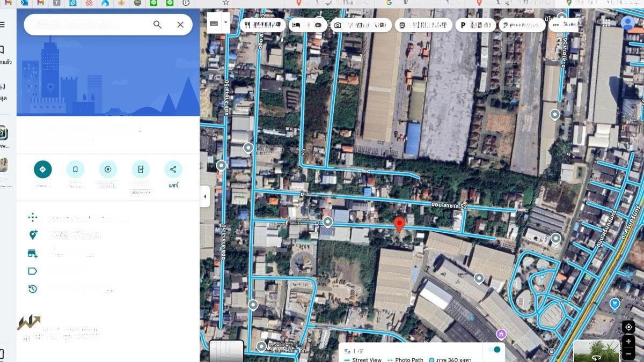Viewport: 644px width, 362px height.
Task: Click the Share (แชร์) button
Action: [173, 169]
